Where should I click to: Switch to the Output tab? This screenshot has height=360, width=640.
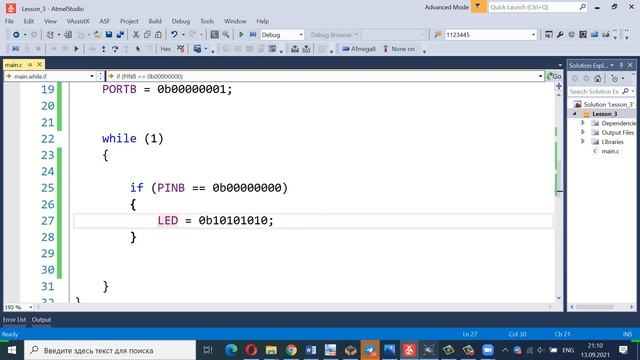[41, 320]
